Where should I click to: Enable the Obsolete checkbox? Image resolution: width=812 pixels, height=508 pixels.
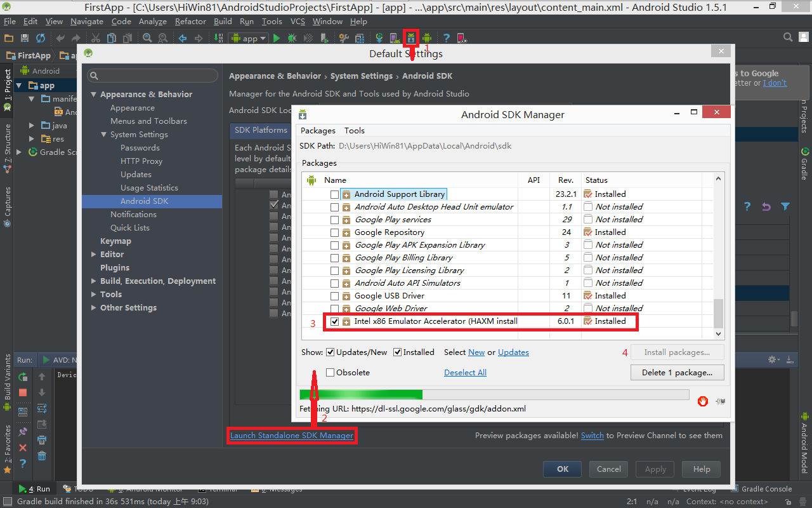330,373
